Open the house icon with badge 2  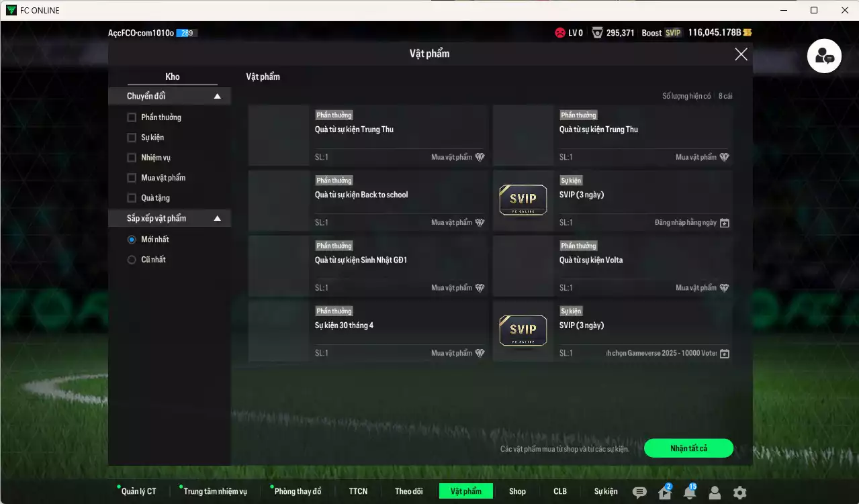tap(665, 493)
